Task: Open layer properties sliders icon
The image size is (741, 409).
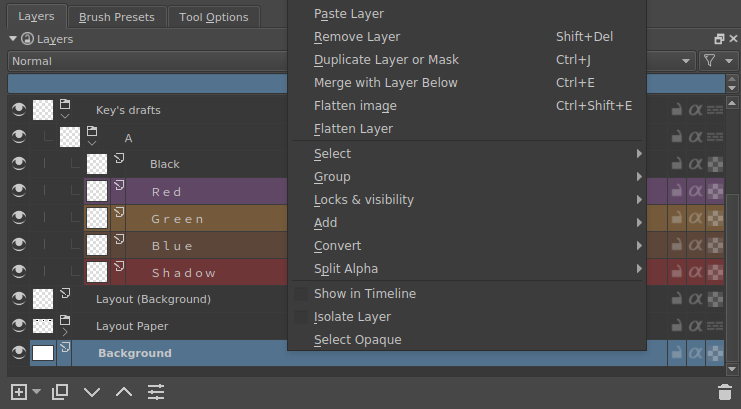Action: (155, 392)
